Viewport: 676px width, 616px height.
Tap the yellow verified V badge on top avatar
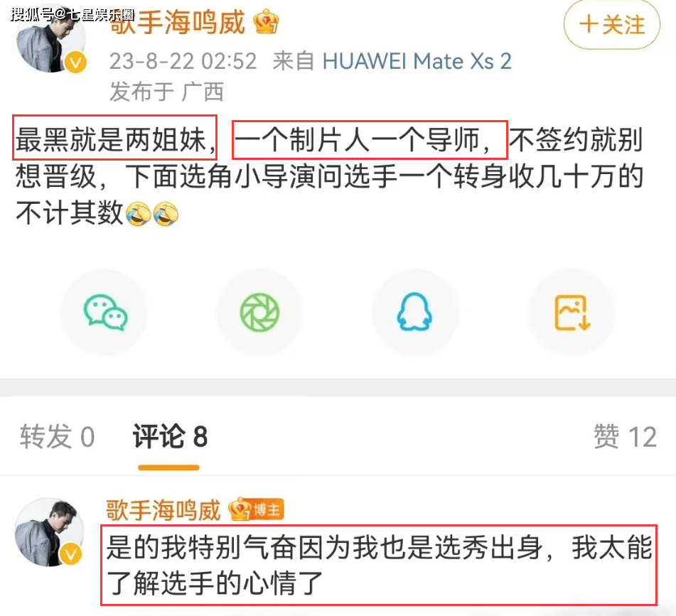point(75,63)
